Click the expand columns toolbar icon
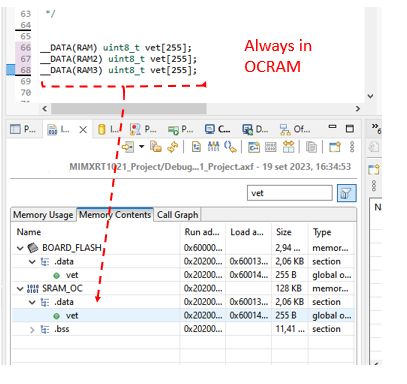Screen dimensions: 407x384 click(x=288, y=147)
